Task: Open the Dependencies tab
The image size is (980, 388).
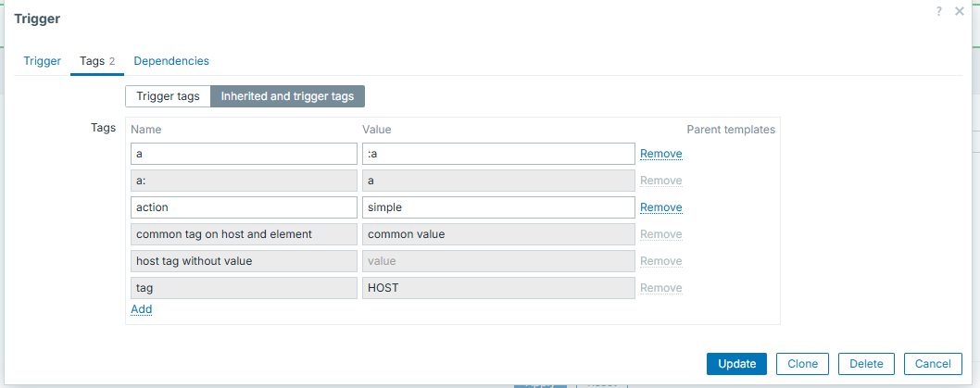Action: click(x=171, y=61)
